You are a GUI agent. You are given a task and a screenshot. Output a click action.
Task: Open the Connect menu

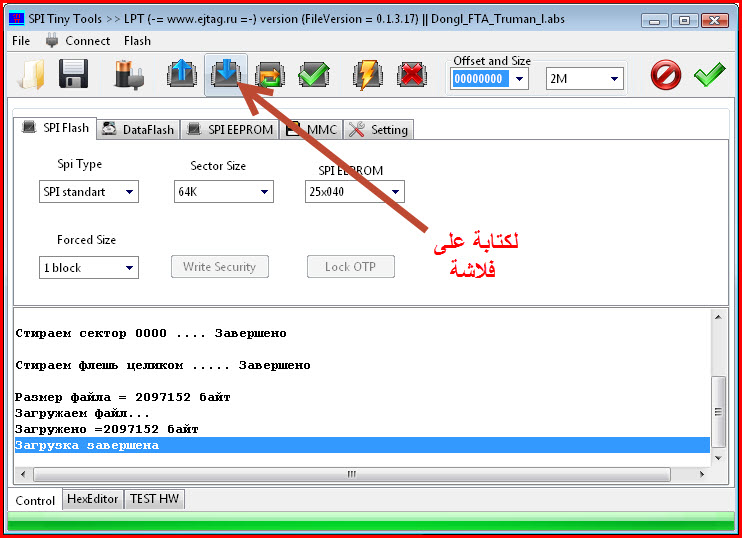[88, 41]
